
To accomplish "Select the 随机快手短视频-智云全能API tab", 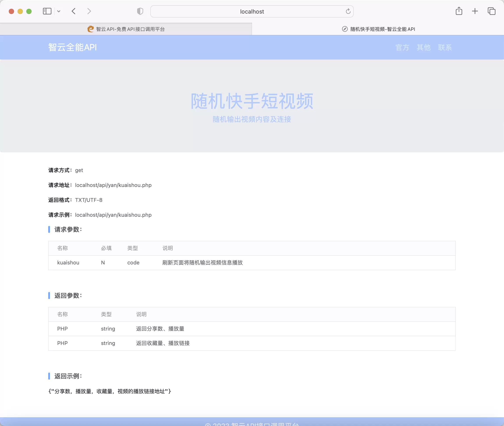I will point(378,29).
